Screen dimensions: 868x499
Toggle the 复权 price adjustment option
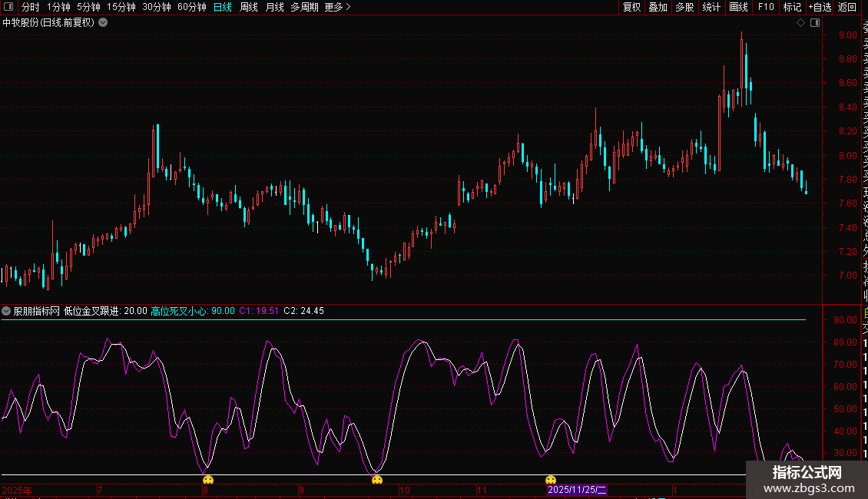click(x=631, y=7)
